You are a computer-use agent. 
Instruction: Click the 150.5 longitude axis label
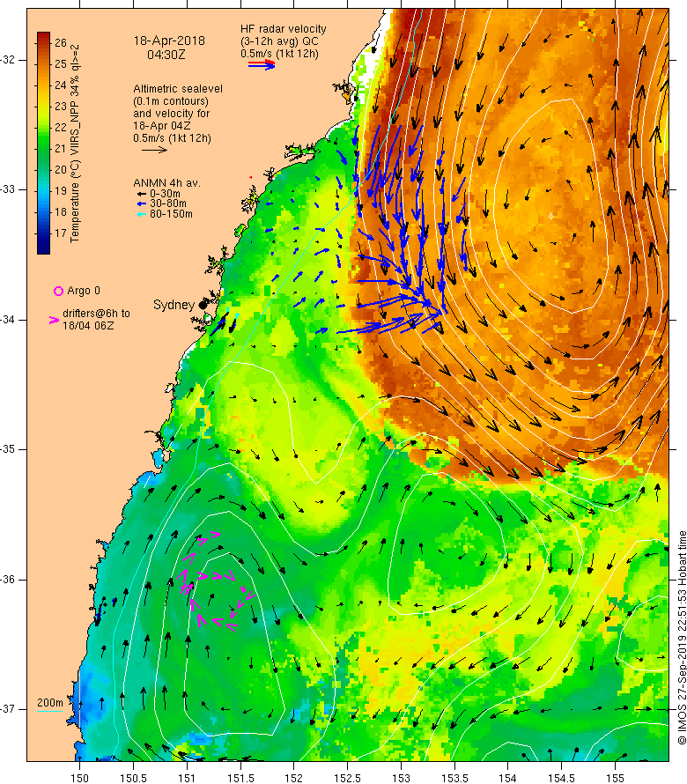click(x=133, y=778)
